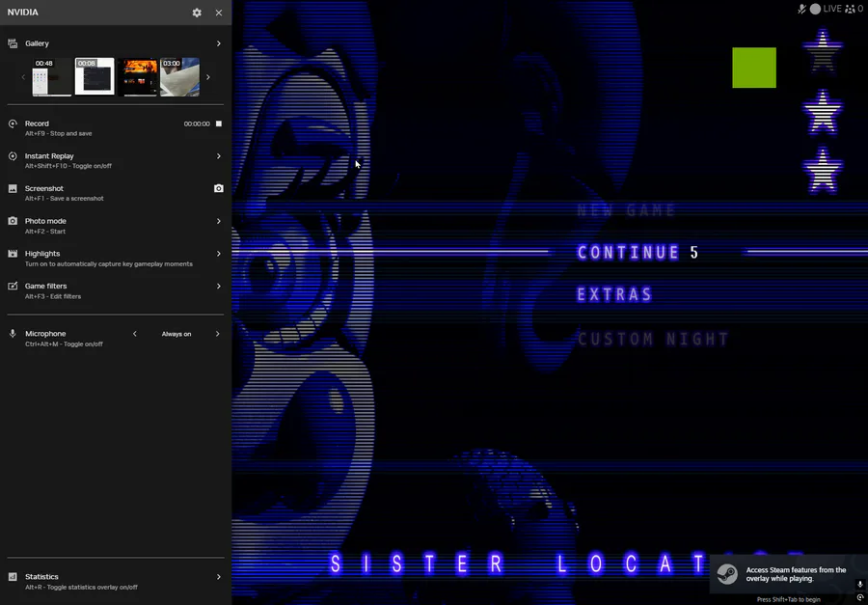Stop recording with the square button
Image resolution: width=868 pixels, height=605 pixels.
[x=219, y=124]
